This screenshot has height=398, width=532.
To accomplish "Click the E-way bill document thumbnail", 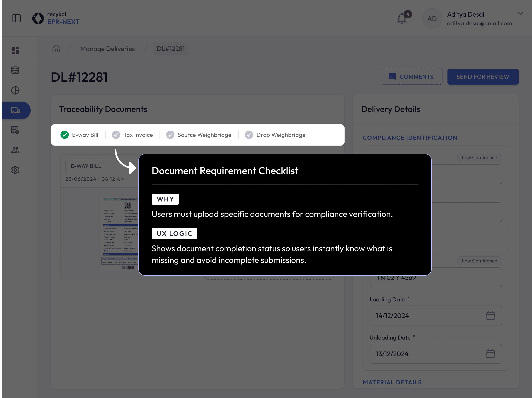I will (120, 233).
